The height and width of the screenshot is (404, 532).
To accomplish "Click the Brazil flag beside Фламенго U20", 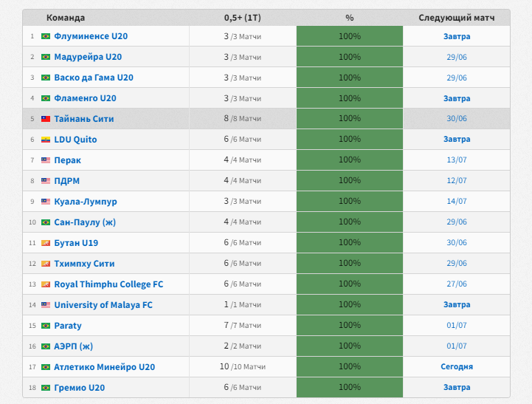I will 46,98.
